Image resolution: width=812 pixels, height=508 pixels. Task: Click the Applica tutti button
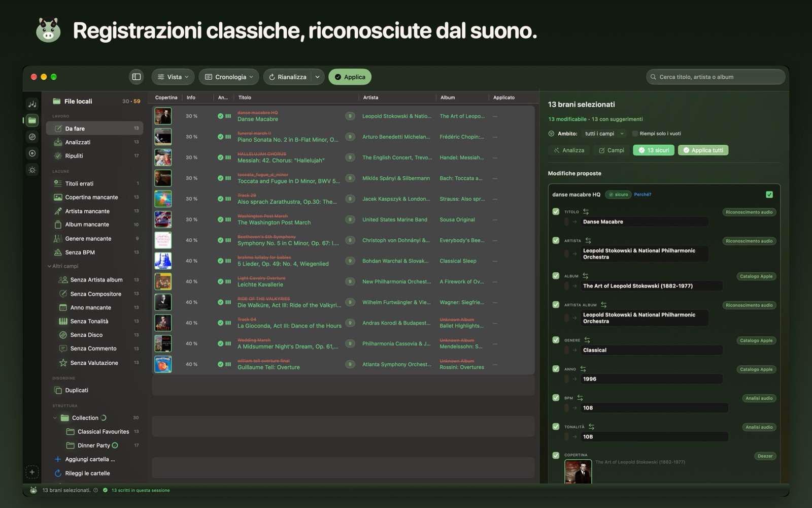coord(703,150)
